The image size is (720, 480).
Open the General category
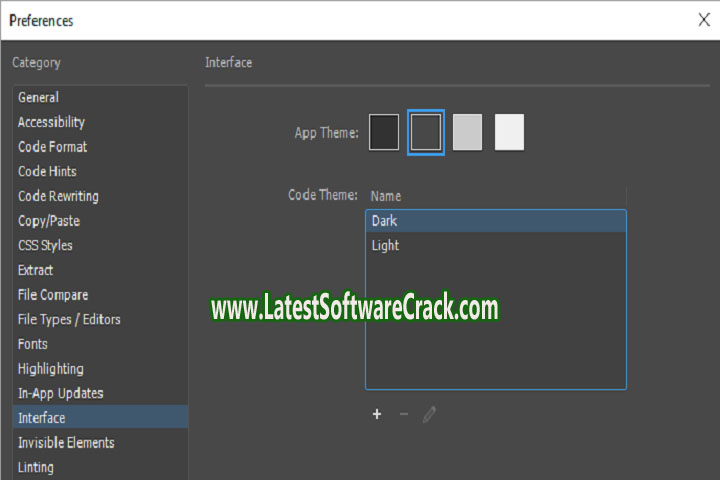pos(38,97)
